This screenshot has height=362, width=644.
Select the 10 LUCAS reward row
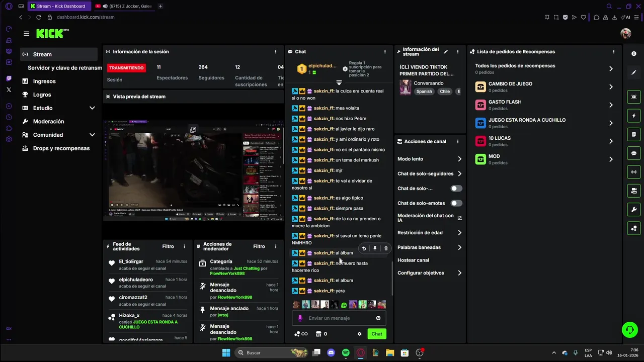[x=544, y=141]
